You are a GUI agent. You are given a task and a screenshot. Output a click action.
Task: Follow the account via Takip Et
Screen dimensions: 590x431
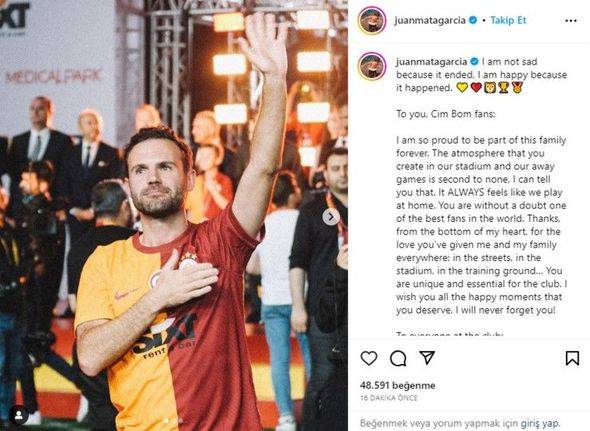click(x=508, y=20)
